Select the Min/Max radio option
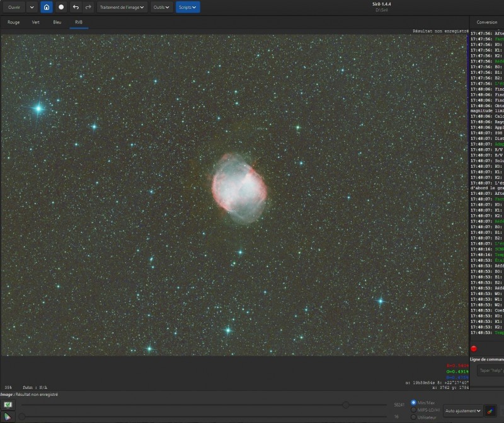Screen dimensions: 504x423 point(414,402)
